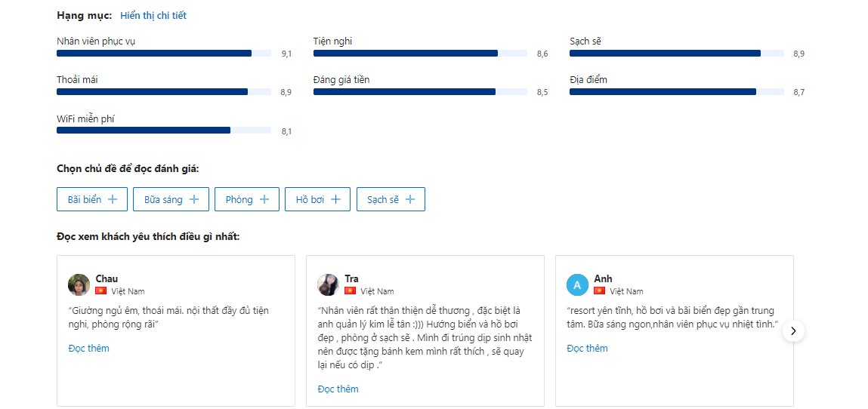Toggle the Bữa sáng topic filter
Viewport: 868px width, 409px height.
coord(171,199)
